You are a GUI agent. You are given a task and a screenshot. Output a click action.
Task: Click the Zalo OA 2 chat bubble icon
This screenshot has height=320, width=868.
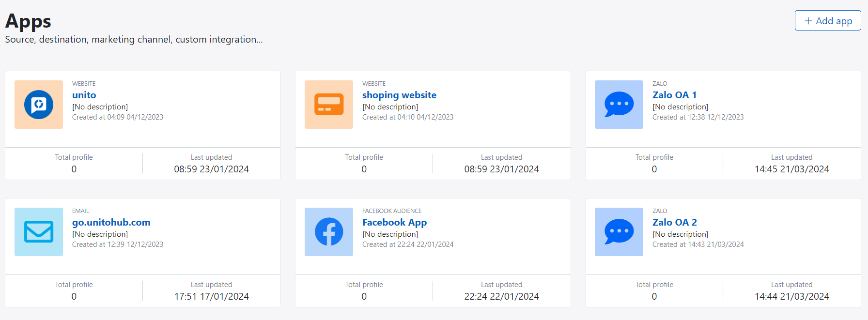pos(619,232)
